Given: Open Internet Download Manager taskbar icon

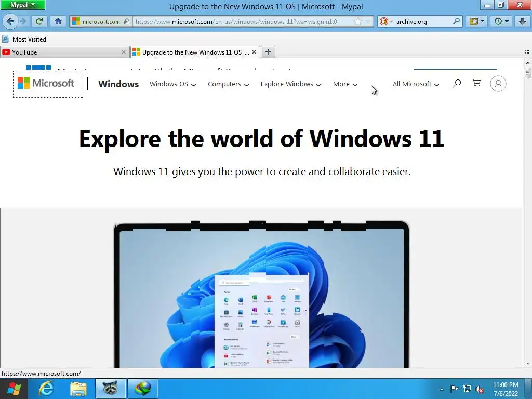Looking at the screenshot, I should click(142, 389).
